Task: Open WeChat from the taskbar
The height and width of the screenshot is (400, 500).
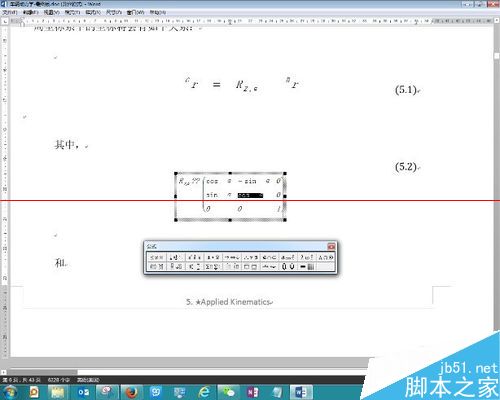Action: click(x=228, y=392)
